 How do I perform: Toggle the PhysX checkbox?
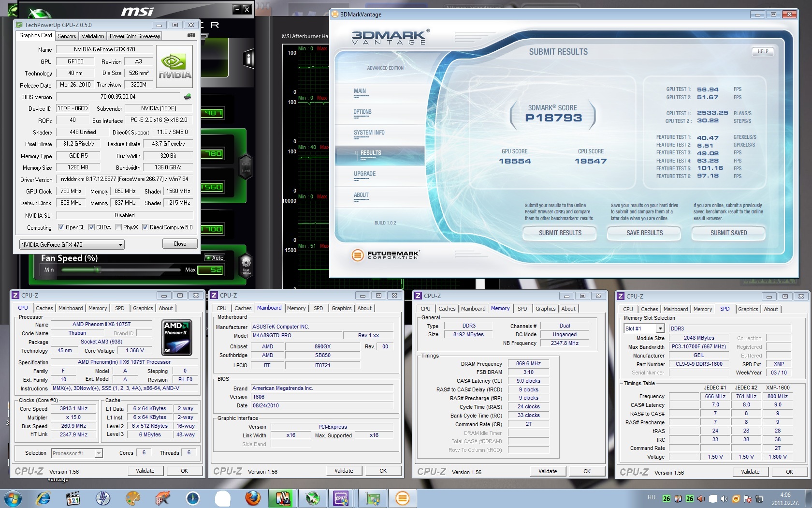click(118, 227)
